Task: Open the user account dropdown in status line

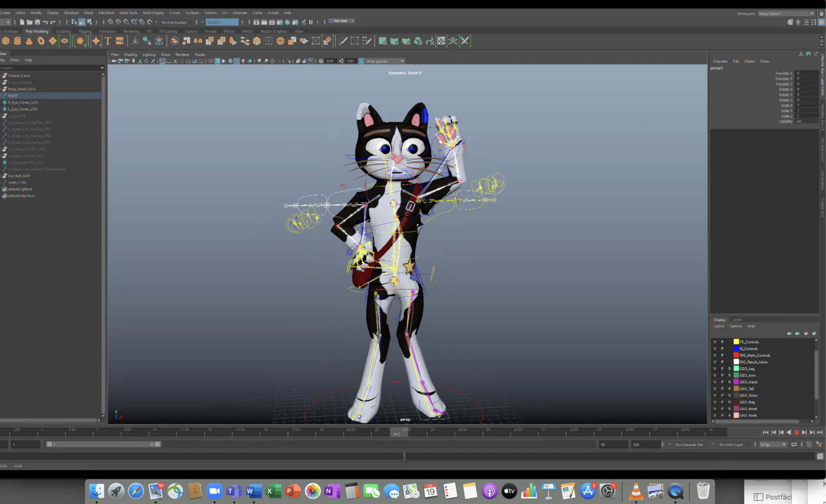Action: tap(341, 21)
